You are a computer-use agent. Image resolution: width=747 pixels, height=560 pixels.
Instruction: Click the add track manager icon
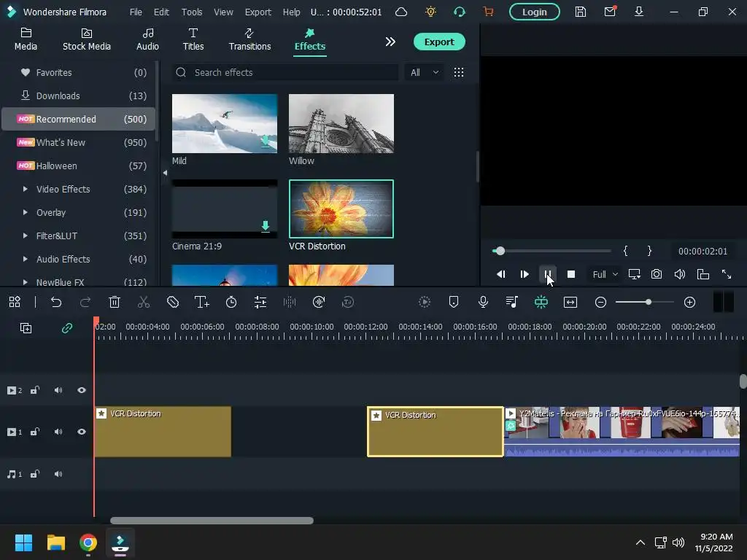[26, 327]
